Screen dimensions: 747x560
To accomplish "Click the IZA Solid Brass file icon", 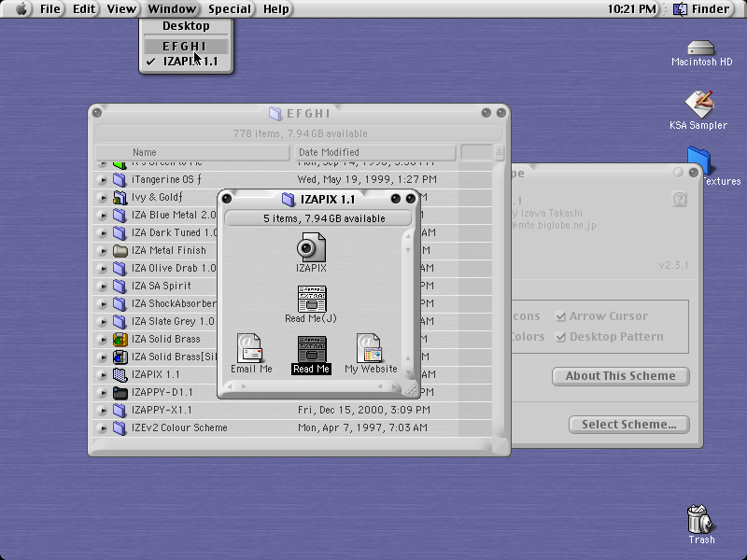I will pos(120,339).
